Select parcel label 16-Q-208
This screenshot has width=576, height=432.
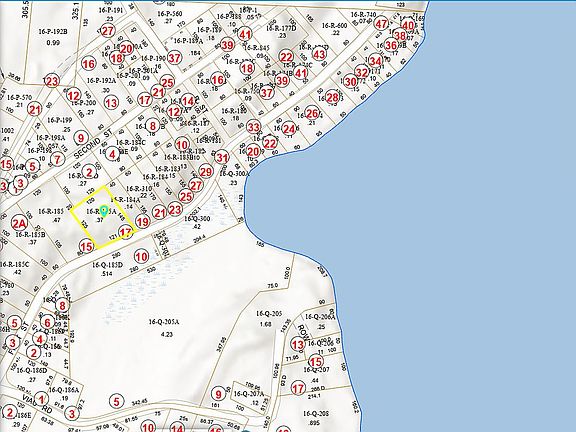coord(316,414)
